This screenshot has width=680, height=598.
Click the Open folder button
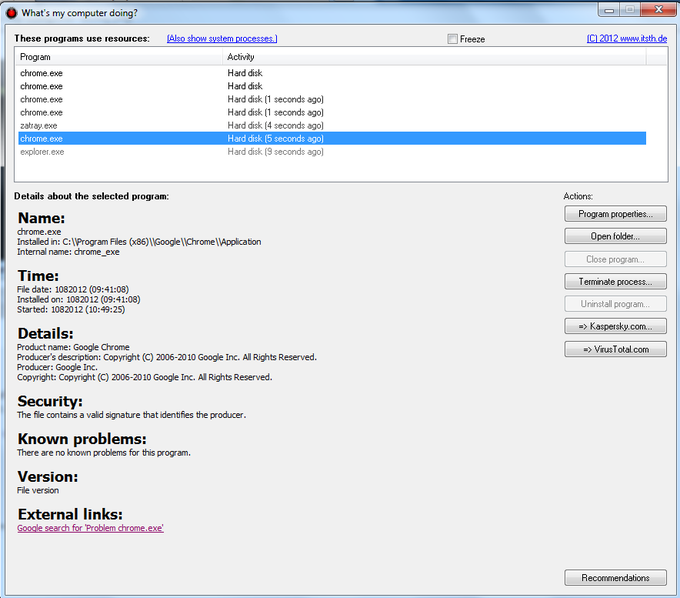pos(615,237)
